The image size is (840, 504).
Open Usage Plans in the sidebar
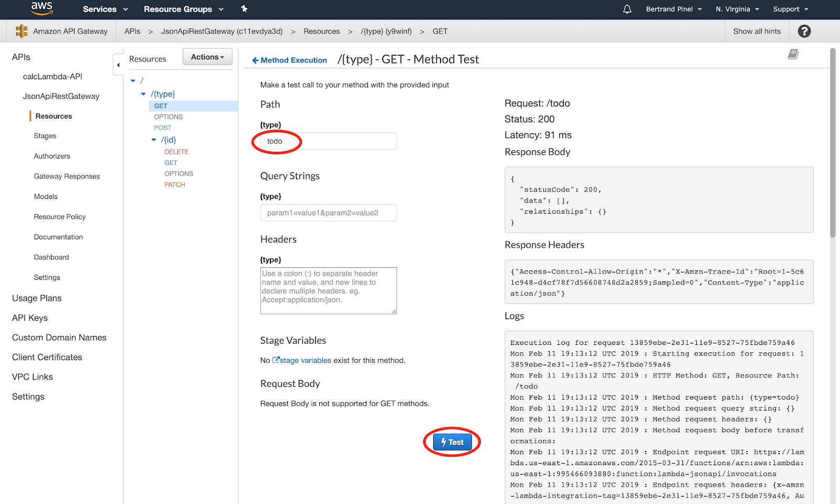(x=37, y=298)
